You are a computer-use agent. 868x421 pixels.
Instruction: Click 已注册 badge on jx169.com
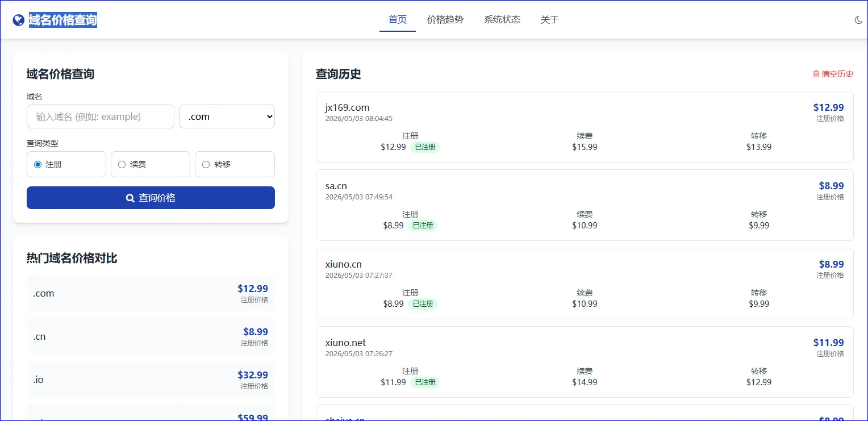pos(425,147)
